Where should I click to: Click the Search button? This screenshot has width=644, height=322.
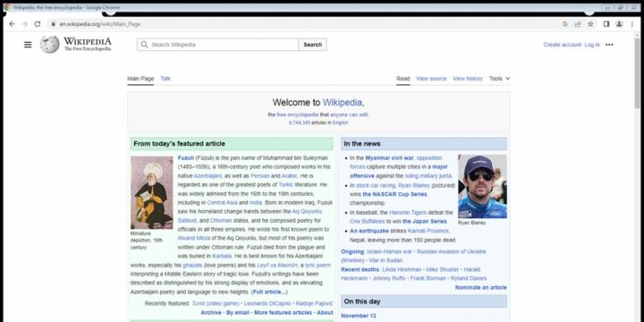pyautogui.click(x=312, y=45)
